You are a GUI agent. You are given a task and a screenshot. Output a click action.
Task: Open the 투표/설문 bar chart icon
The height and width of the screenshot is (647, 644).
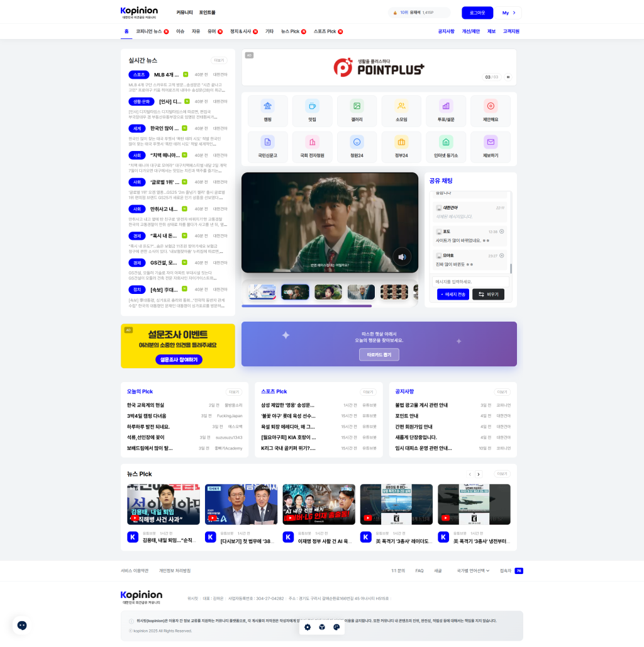click(x=446, y=106)
